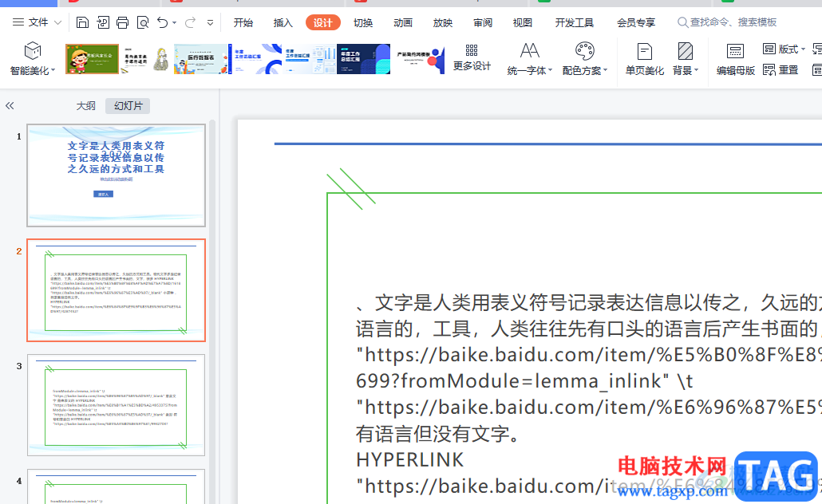Expand the 背景 dropdown arrow
Viewport: 822px width, 504px height.
tap(696, 70)
